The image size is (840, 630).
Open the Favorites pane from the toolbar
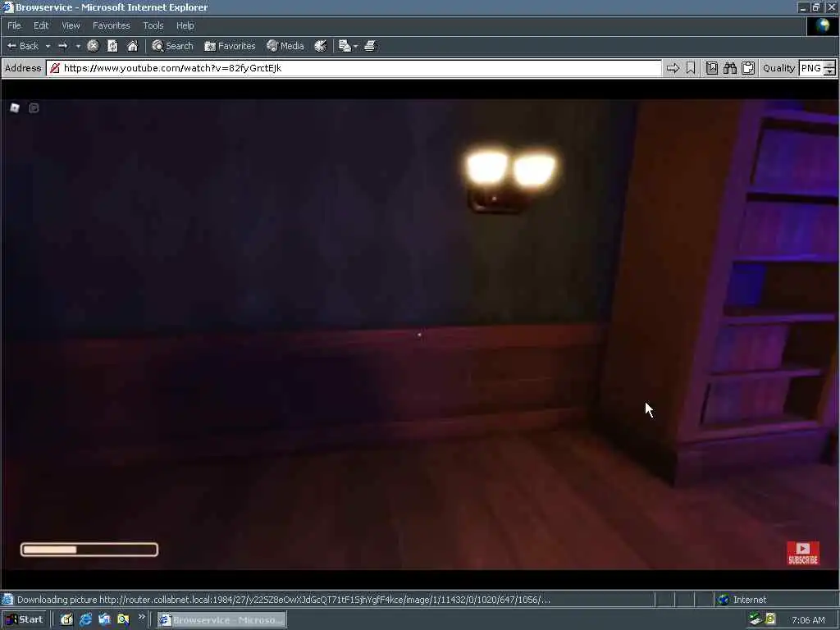[230, 46]
